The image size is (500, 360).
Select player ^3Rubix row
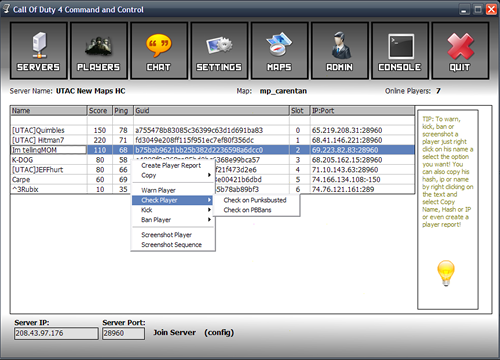pyautogui.click(x=213, y=189)
